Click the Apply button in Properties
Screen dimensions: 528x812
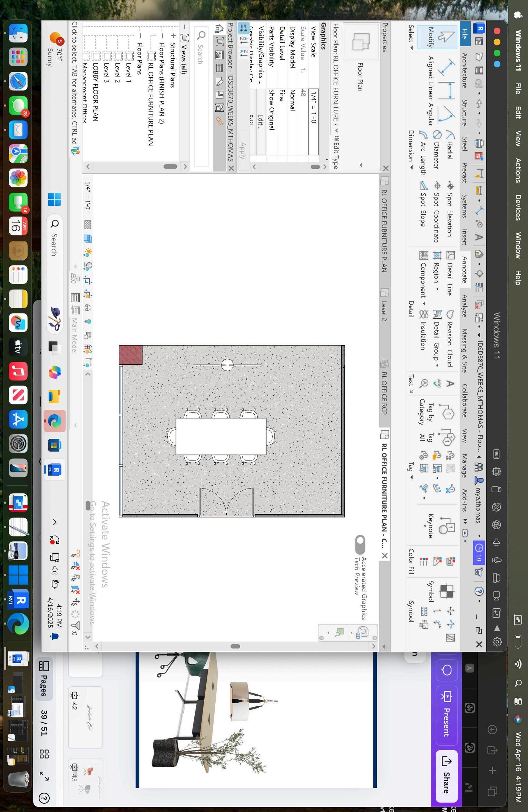click(x=243, y=150)
